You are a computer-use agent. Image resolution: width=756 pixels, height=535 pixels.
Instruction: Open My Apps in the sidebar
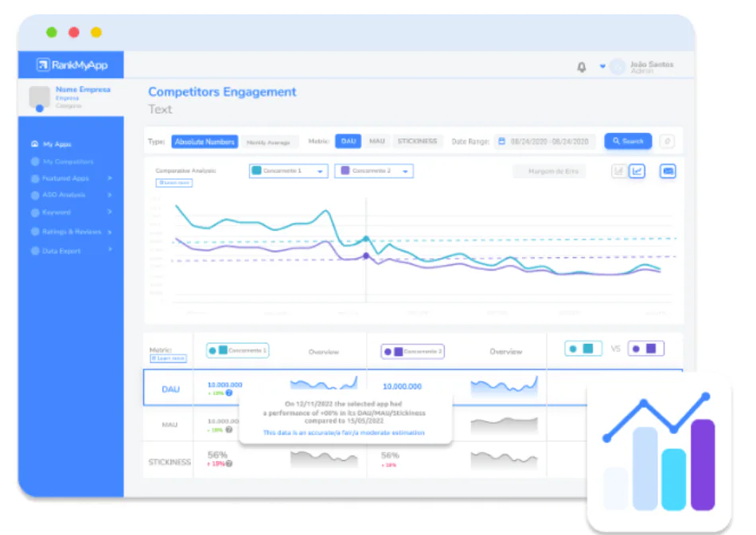click(x=57, y=144)
